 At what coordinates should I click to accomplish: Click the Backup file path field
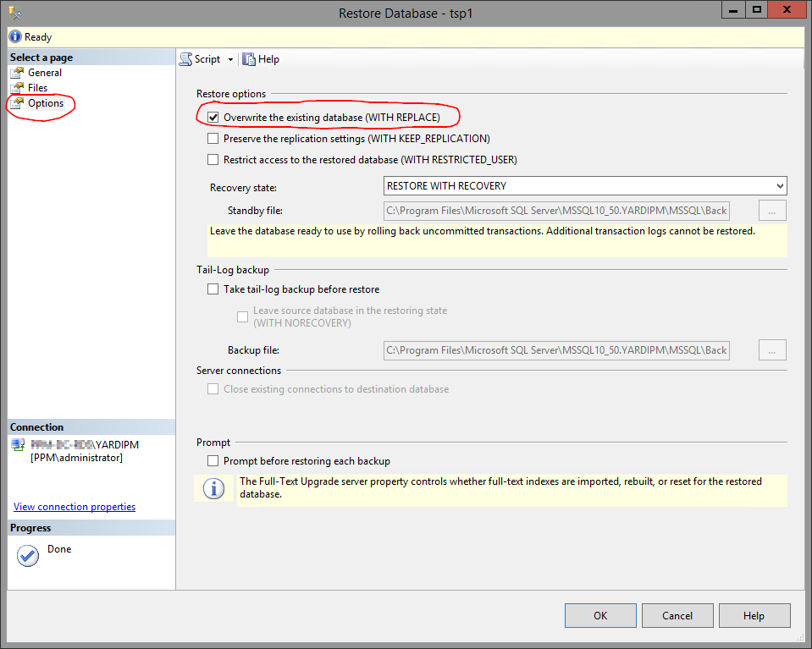coord(556,350)
